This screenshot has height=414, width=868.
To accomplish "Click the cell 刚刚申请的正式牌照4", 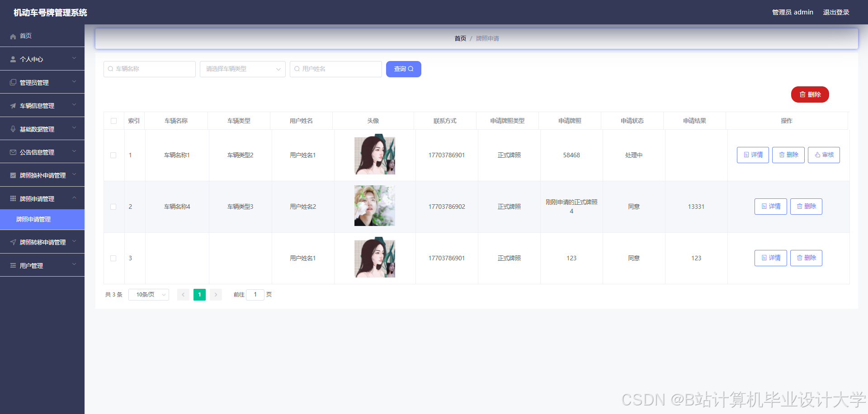I will pyautogui.click(x=571, y=207).
